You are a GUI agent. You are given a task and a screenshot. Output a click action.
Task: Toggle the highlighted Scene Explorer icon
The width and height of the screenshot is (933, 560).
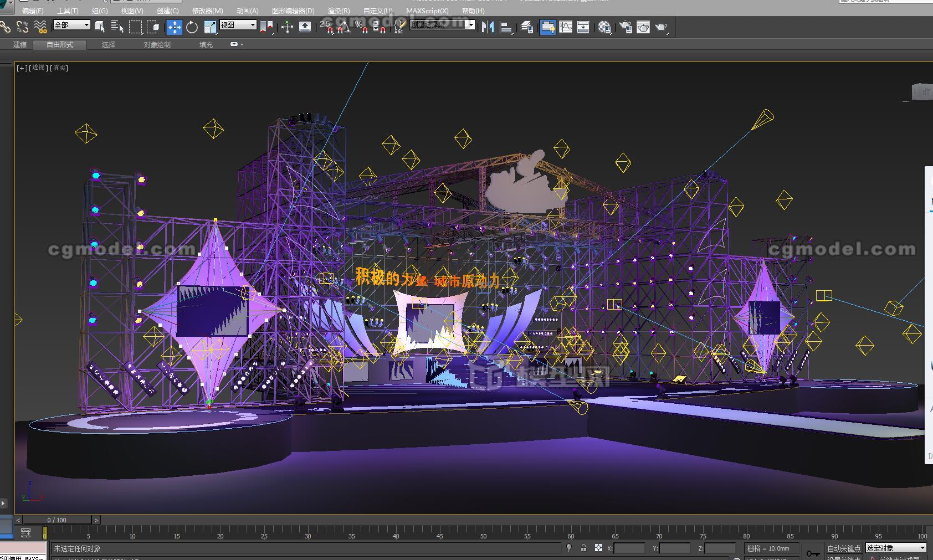coord(548,27)
